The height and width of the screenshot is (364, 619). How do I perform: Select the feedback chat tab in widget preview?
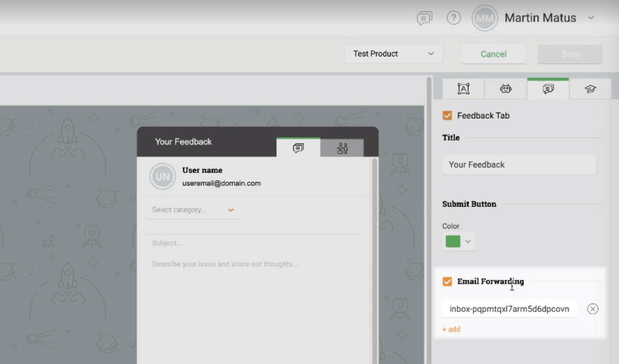[x=298, y=148]
